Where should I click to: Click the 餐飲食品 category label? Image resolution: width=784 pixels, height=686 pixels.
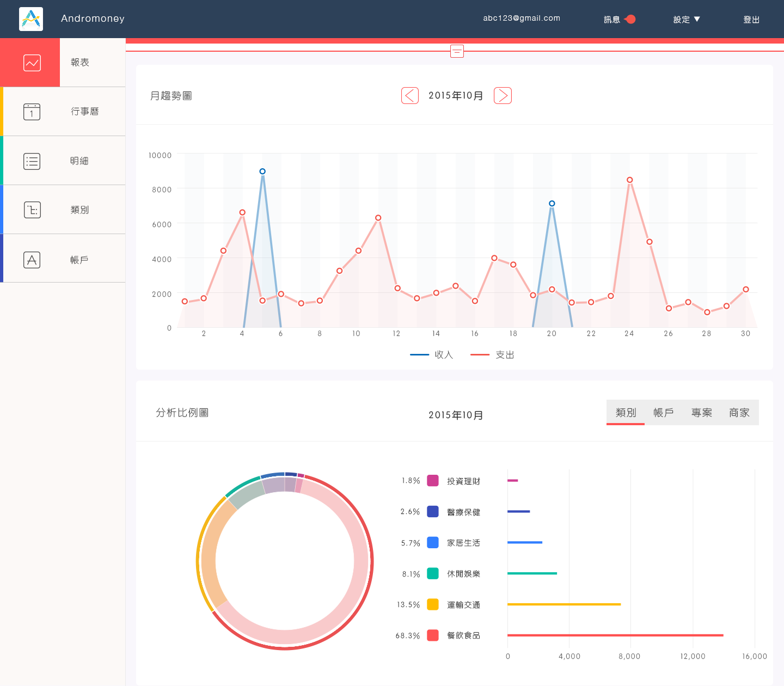pos(463,635)
